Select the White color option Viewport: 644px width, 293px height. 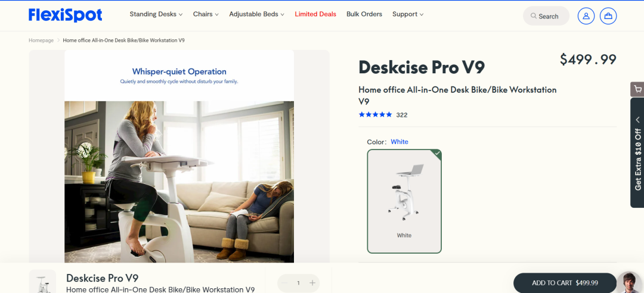pyautogui.click(x=404, y=201)
